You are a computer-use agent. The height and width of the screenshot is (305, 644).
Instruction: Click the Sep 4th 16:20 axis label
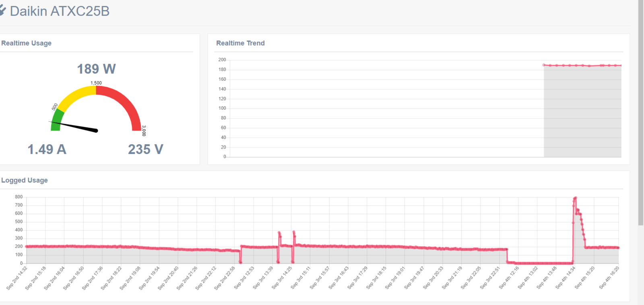[609, 278]
